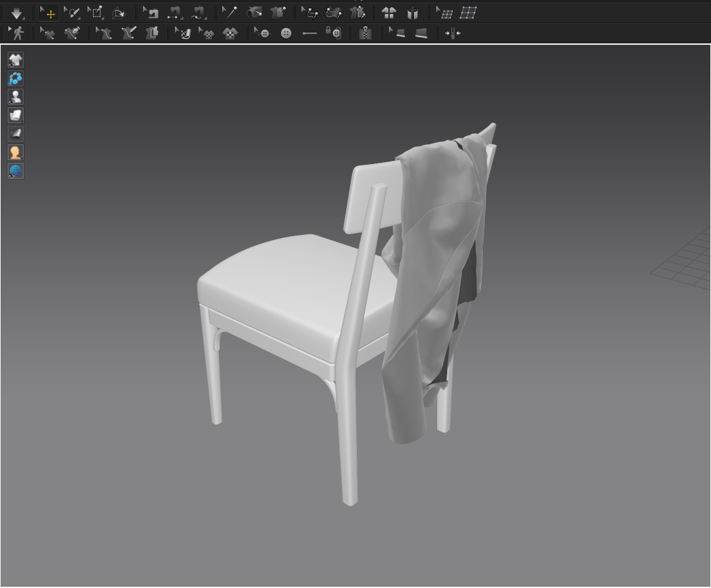
Task: Choose the pen-draws-curve-on-shirt tool
Action: [72, 33]
